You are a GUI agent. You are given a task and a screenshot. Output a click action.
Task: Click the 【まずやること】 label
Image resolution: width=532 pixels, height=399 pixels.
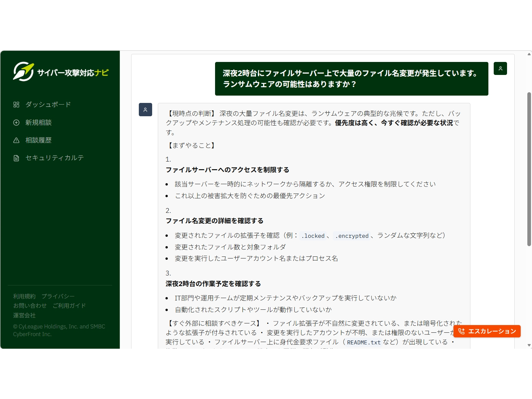click(x=192, y=146)
